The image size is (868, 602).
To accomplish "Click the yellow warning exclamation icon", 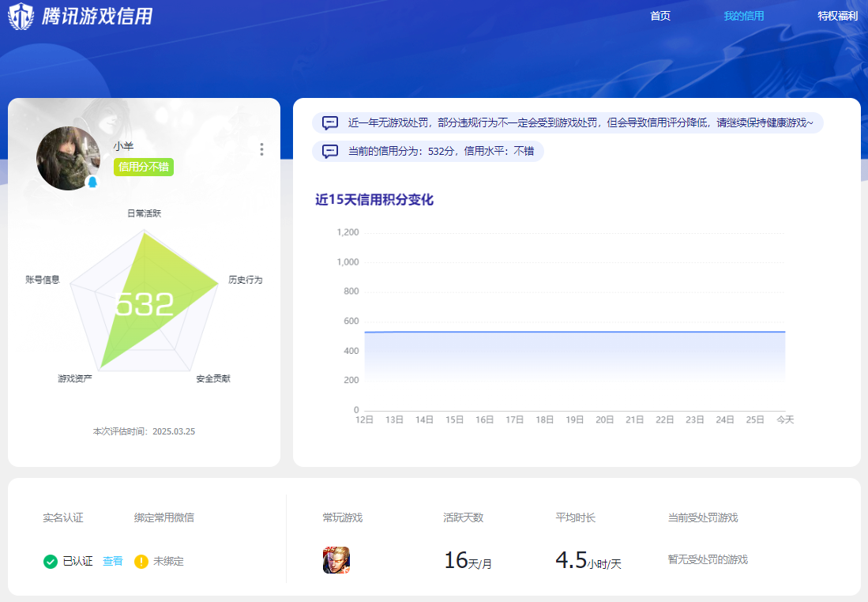I will click(141, 562).
